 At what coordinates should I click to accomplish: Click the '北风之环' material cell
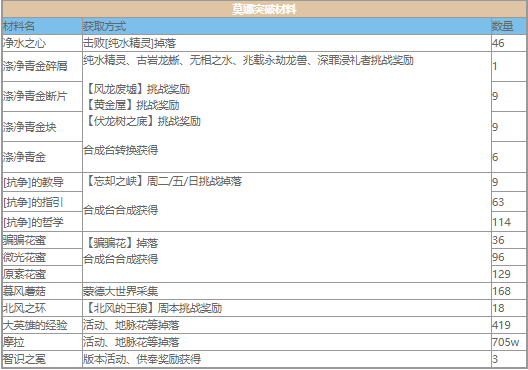pyautogui.click(x=42, y=308)
